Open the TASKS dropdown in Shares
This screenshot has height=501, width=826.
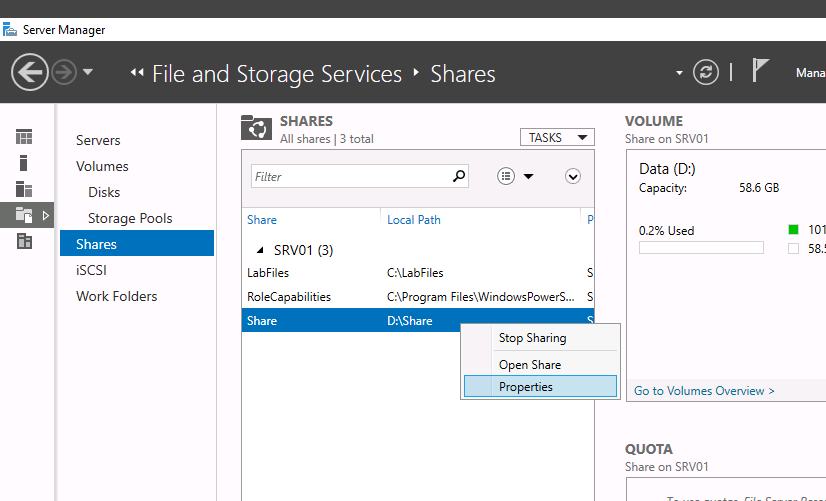[557, 138]
